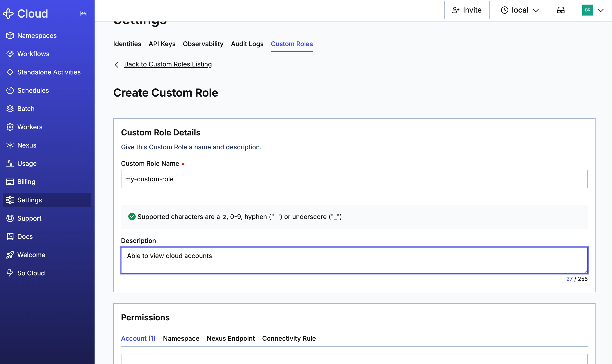Go to Nexus page
Screen dimensions: 612x364
point(47,145)
